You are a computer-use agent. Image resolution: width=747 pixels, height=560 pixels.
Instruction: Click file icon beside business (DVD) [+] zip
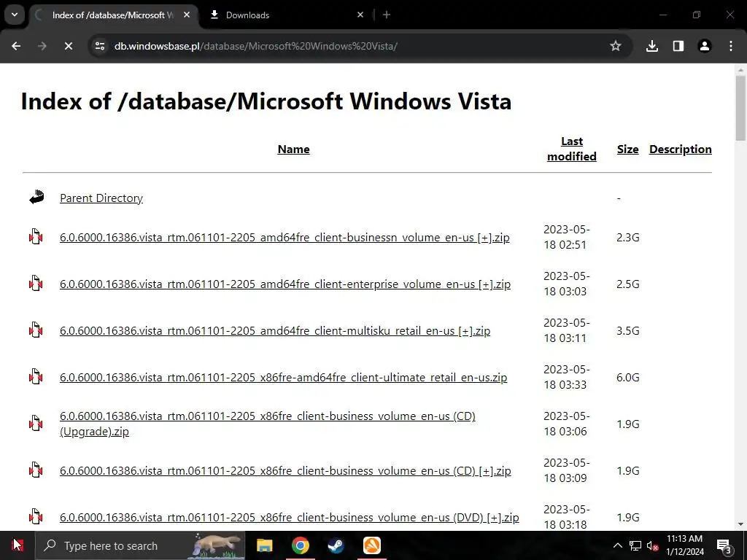(36, 516)
